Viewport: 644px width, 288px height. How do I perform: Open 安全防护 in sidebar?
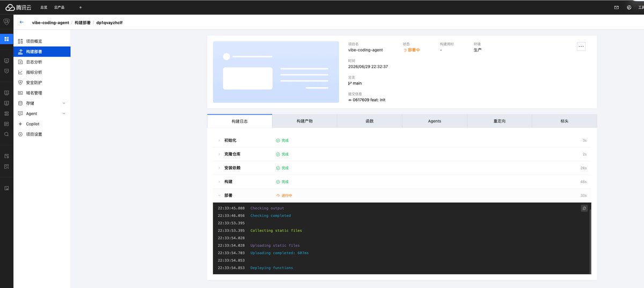(x=42, y=82)
